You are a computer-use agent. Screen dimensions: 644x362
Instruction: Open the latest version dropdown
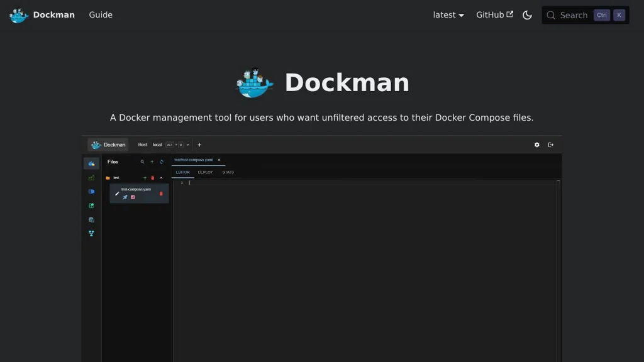click(x=448, y=15)
